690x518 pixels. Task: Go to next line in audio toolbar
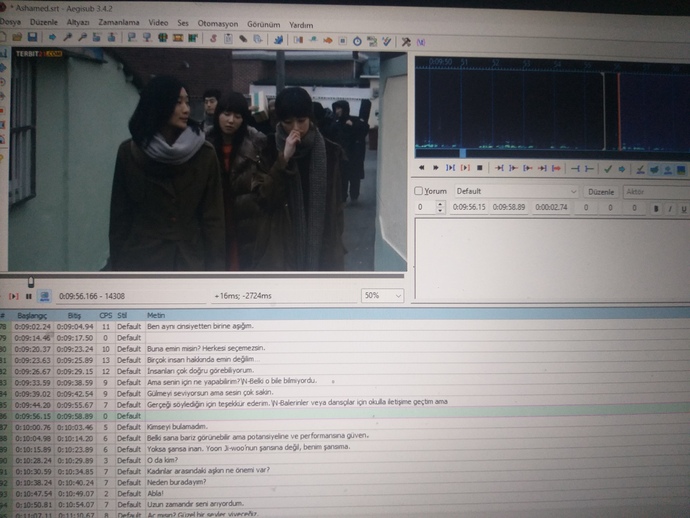click(436, 168)
